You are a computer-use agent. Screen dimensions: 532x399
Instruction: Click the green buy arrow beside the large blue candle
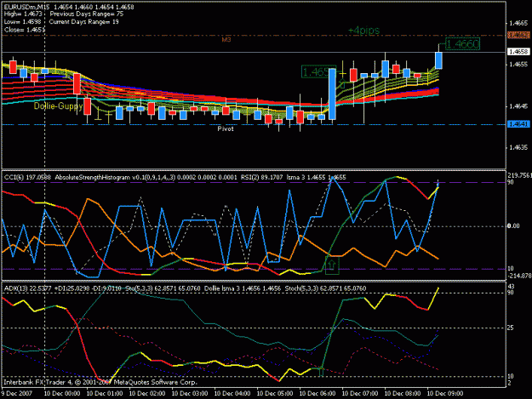point(341,83)
